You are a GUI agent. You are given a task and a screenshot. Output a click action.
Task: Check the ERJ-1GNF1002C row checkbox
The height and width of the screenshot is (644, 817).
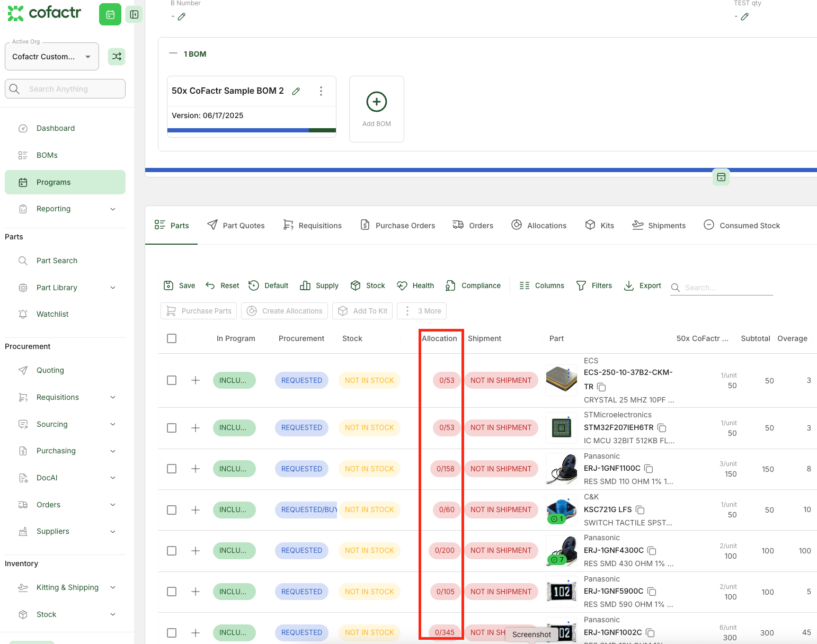coord(172,633)
